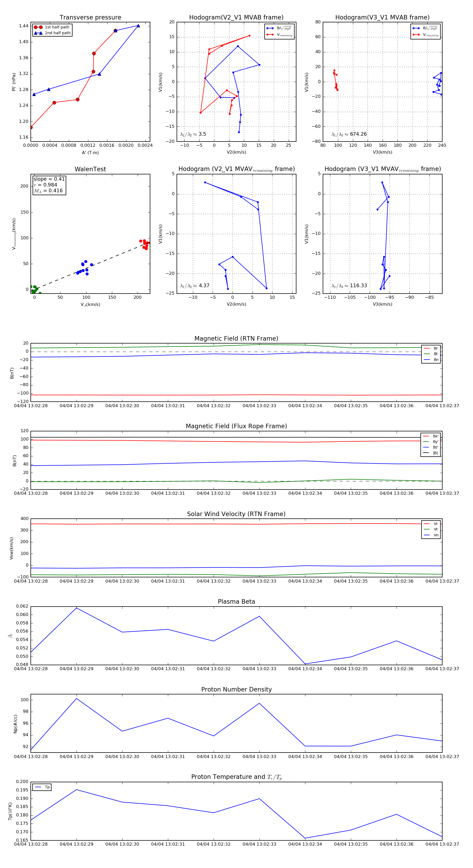Click the blue data cluster in WalenTest
The height and width of the screenshot is (868, 473).
click(85, 268)
